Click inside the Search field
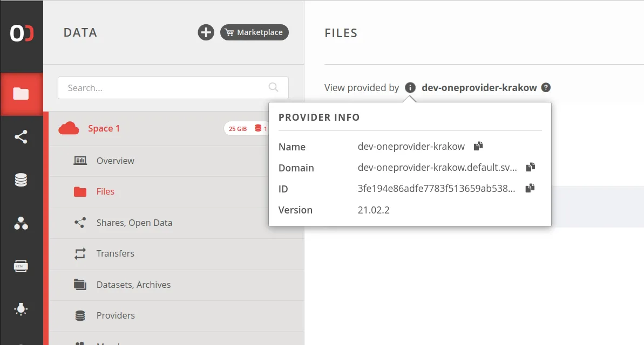The height and width of the screenshot is (345, 644). click(x=162, y=87)
